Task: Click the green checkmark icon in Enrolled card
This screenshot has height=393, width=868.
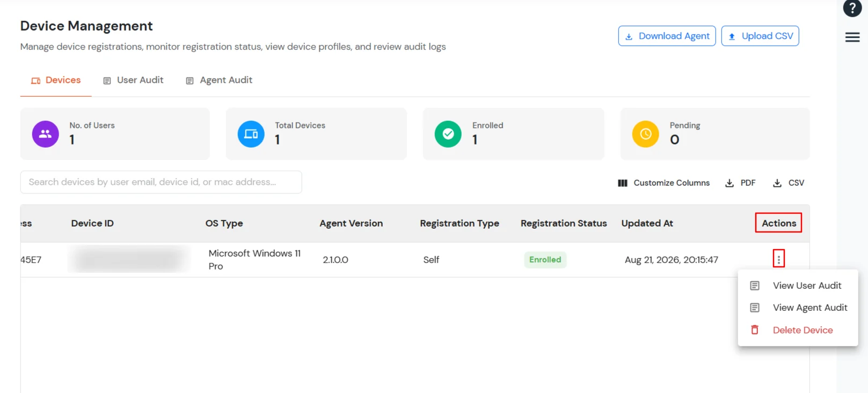Action: tap(448, 134)
